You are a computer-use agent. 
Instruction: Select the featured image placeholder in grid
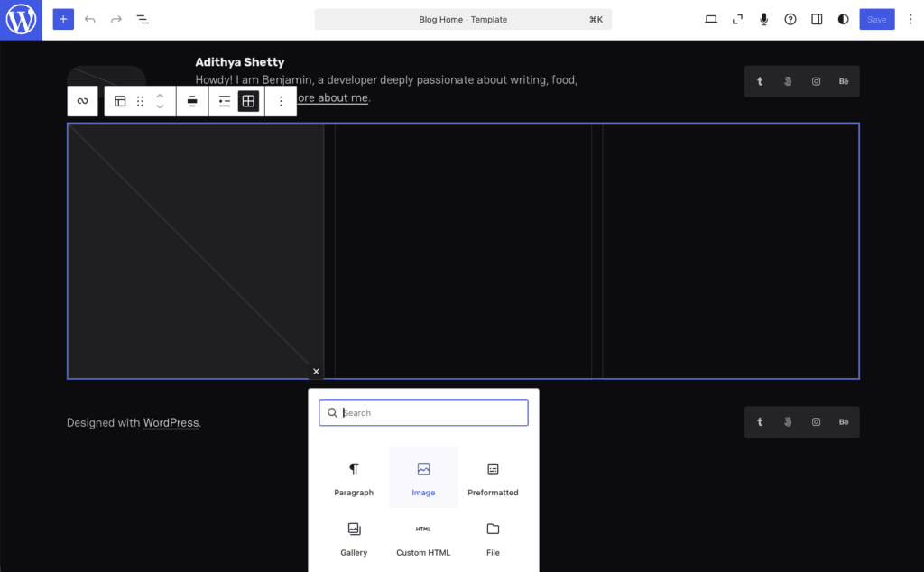pyautogui.click(x=196, y=251)
